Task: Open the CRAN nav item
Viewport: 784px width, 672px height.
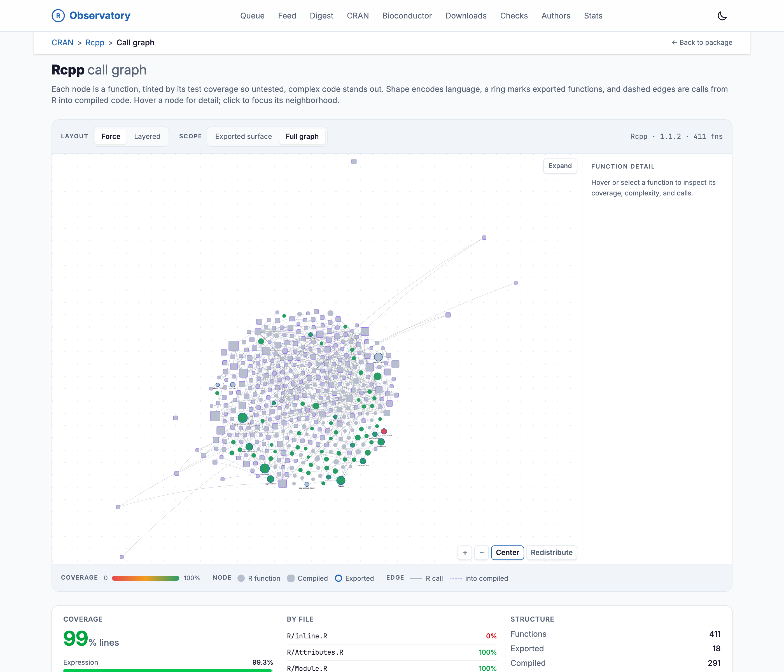Action: [358, 15]
